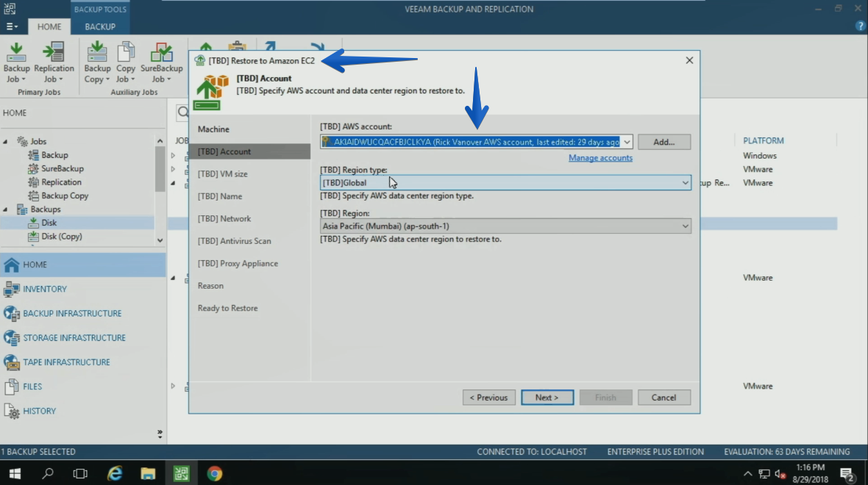Viewport: 868px width, 485px height.
Task: Switch to the BACKUP ribbon tab
Action: point(100,26)
